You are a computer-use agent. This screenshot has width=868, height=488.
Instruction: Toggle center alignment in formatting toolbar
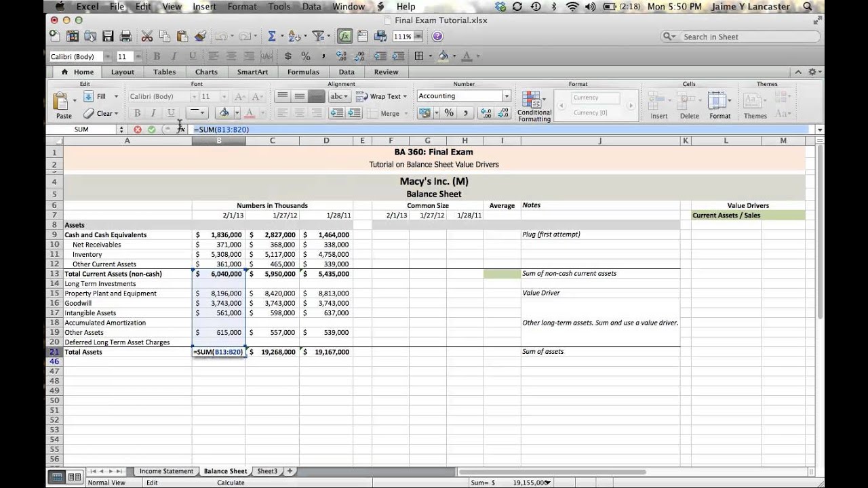pyautogui.click(x=231, y=56)
